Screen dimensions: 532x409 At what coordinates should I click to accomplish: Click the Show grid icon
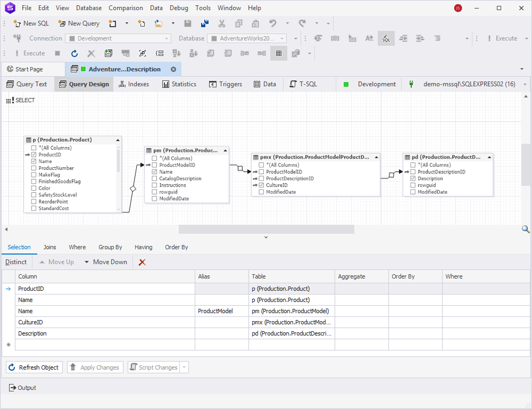click(279, 53)
